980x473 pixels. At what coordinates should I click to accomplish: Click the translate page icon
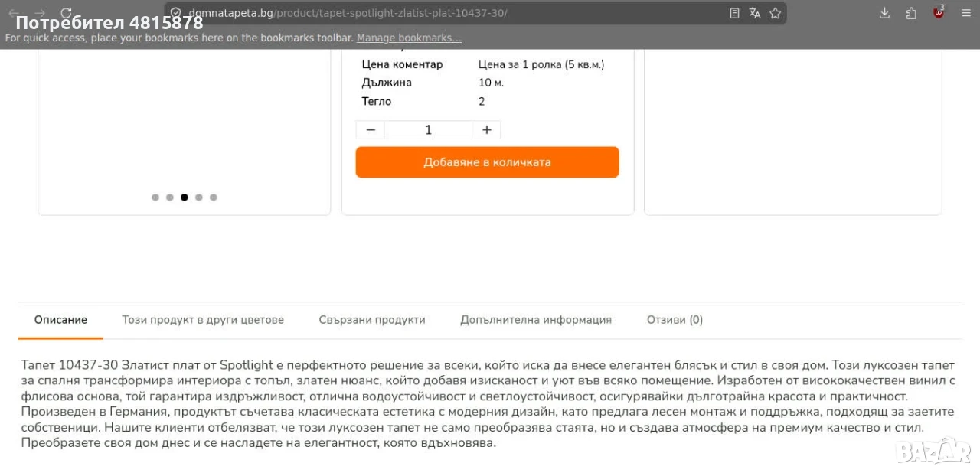(755, 13)
